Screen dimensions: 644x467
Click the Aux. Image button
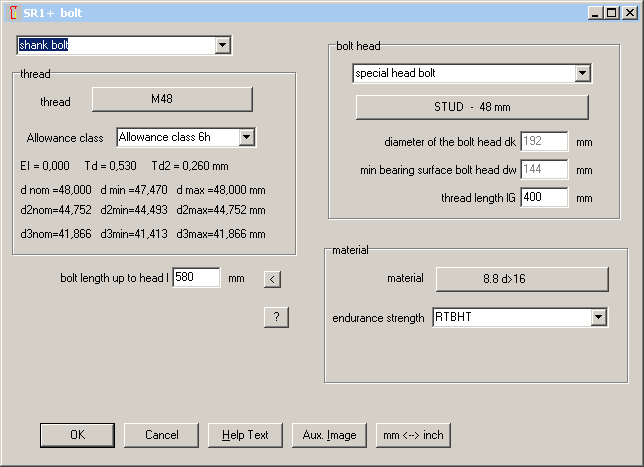(x=329, y=435)
